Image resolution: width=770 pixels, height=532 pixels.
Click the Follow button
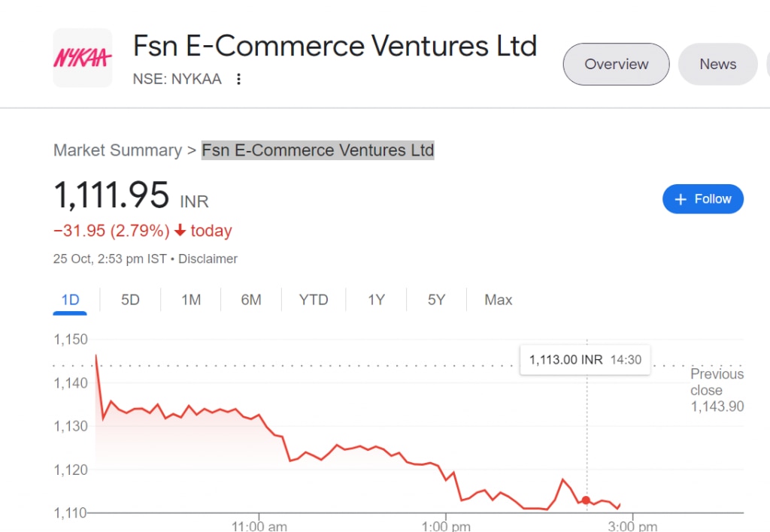tap(702, 198)
